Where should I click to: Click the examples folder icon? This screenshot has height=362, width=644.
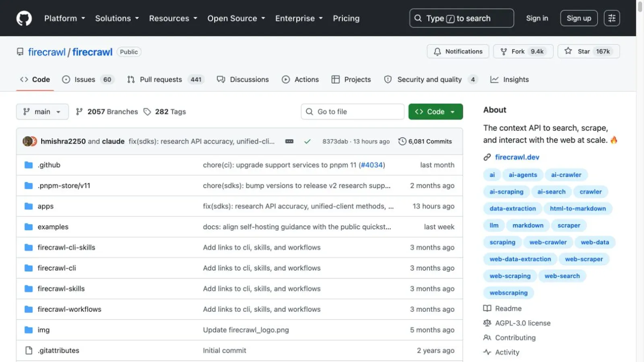29,227
